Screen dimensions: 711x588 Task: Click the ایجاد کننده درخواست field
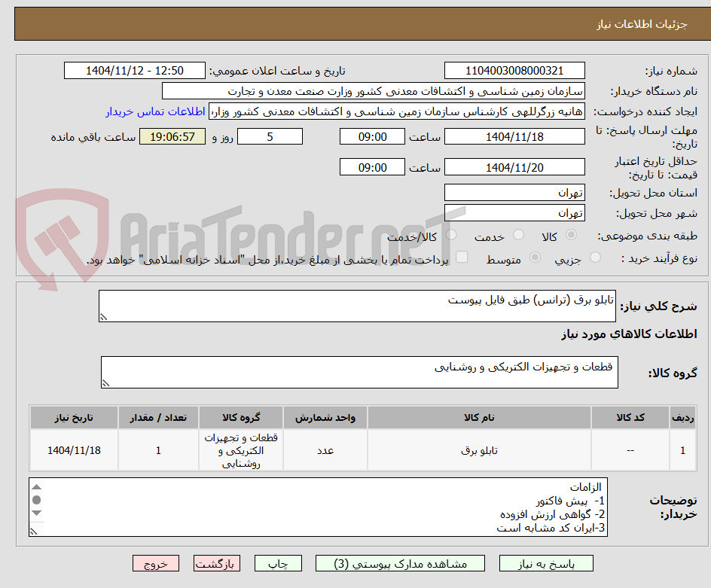point(397,111)
